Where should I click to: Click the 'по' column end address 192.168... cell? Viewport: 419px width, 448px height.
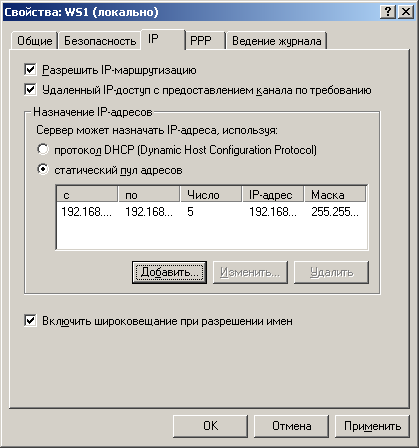[x=149, y=212]
